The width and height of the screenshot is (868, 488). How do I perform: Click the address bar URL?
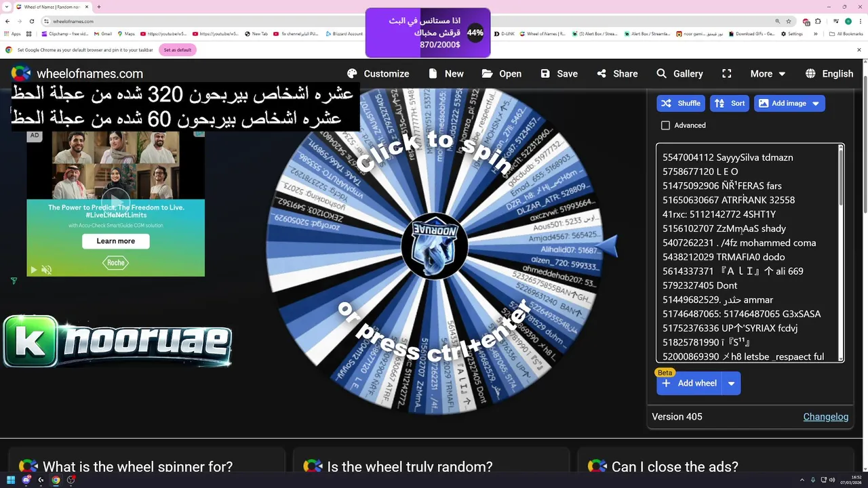pyautogui.click(x=73, y=21)
